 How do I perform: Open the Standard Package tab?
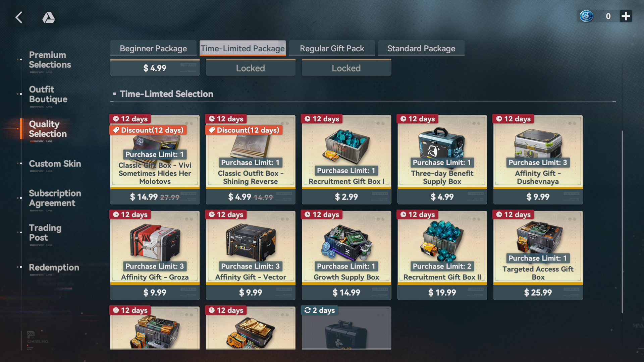tap(421, 48)
